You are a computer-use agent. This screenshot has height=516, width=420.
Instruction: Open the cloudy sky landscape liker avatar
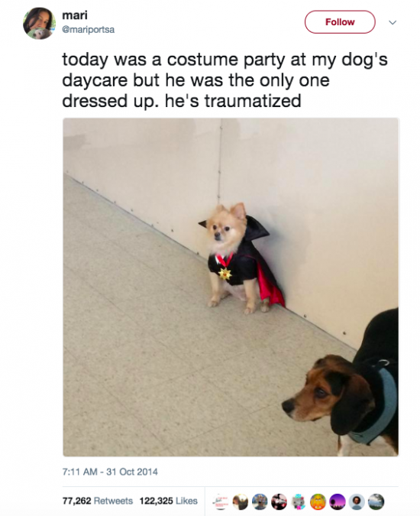pyautogui.click(x=376, y=501)
